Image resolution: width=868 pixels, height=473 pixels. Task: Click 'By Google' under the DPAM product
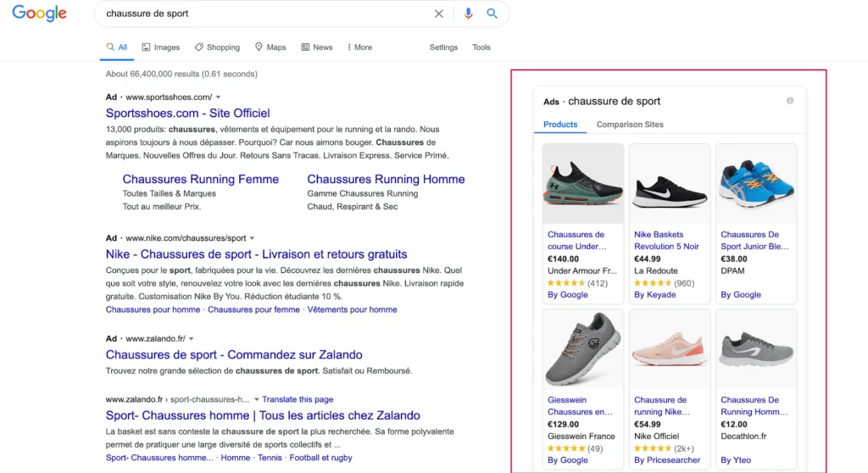pyautogui.click(x=741, y=295)
